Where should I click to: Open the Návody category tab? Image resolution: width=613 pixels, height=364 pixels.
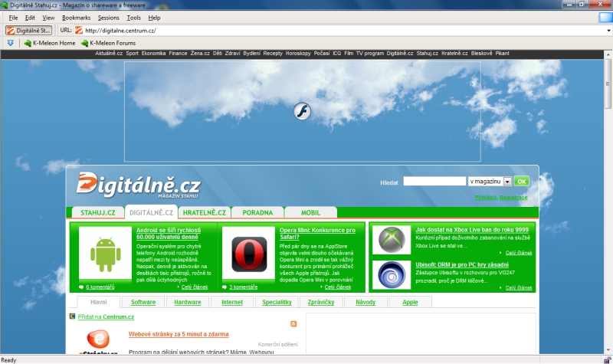(366, 302)
